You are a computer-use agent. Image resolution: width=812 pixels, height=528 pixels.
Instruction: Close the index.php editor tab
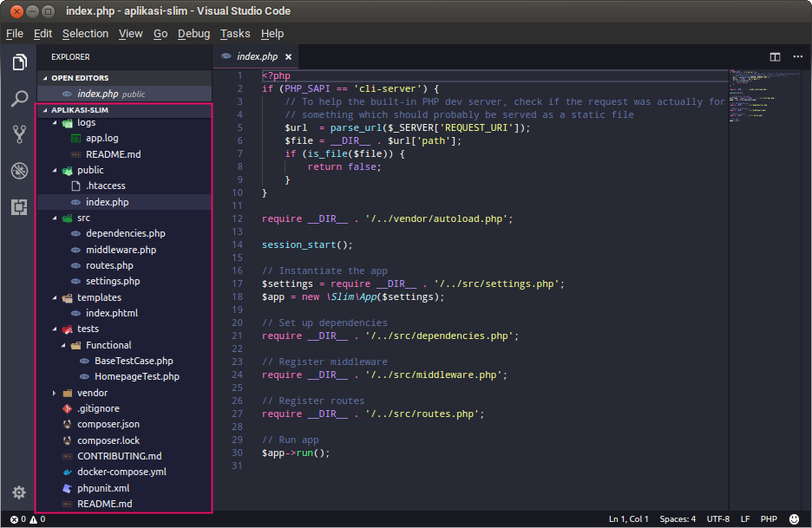[x=288, y=57]
